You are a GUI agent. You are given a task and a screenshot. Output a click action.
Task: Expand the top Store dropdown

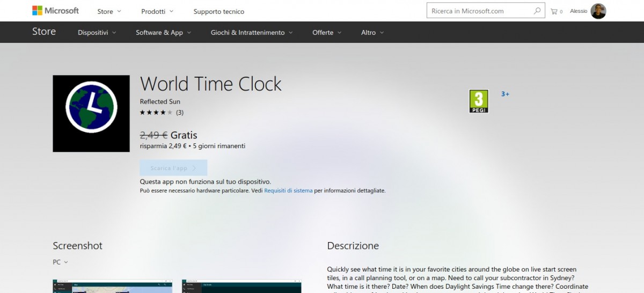click(x=109, y=11)
